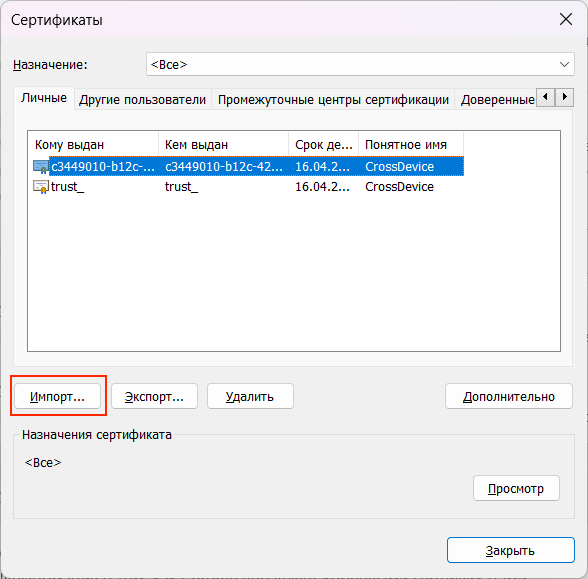Select the trust_ certificate in Кому выдан
Image resolution: width=588 pixels, height=579 pixels.
tap(68, 187)
